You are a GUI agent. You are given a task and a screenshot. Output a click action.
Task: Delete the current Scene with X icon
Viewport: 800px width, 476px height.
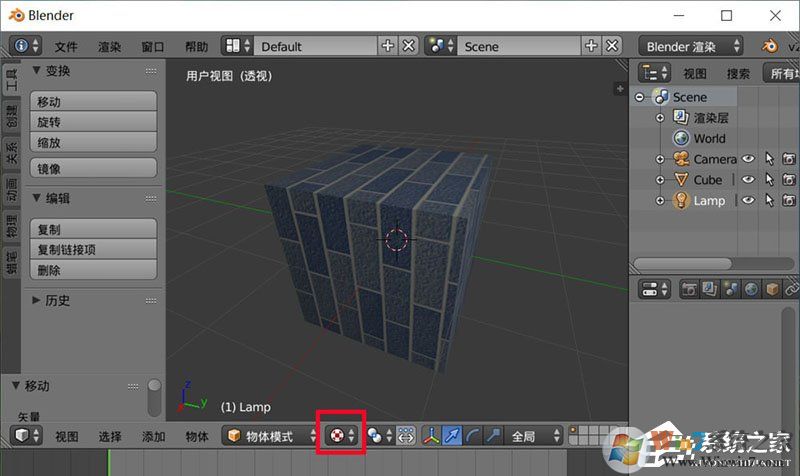(612, 46)
